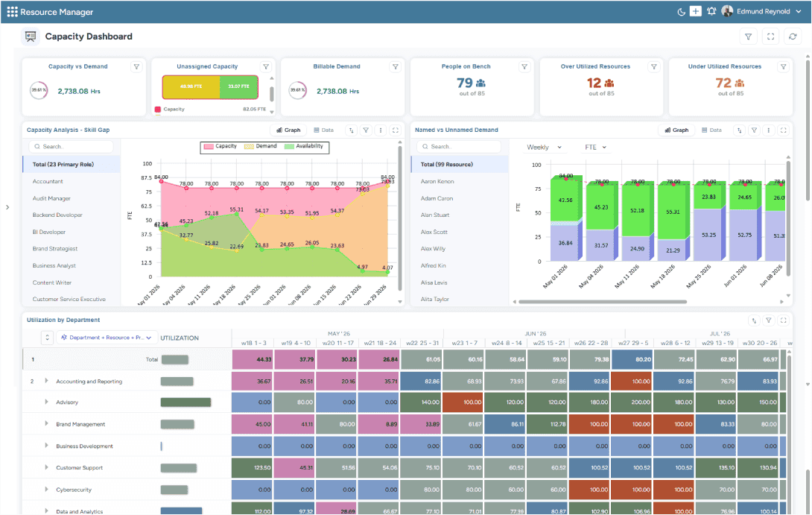Open more options in Skill Gap panel
The image size is (812, 515).
[x=381, y=130]
